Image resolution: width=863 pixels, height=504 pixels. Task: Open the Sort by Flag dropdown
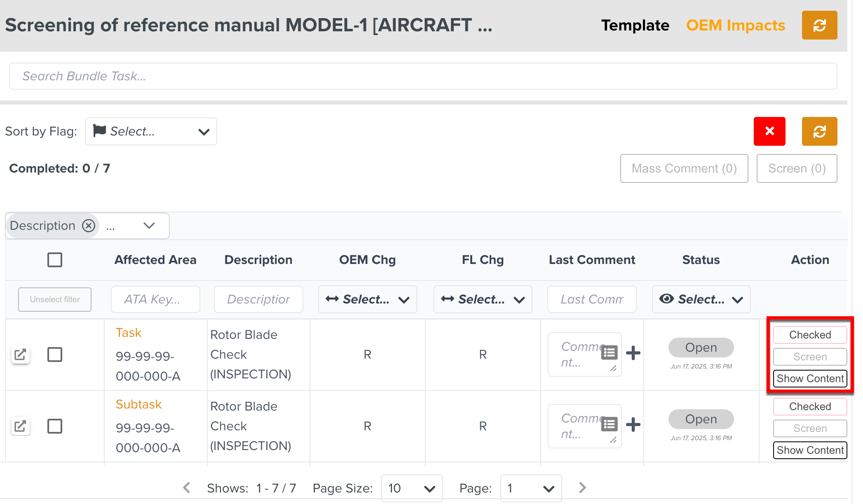(x=151, y=131)
